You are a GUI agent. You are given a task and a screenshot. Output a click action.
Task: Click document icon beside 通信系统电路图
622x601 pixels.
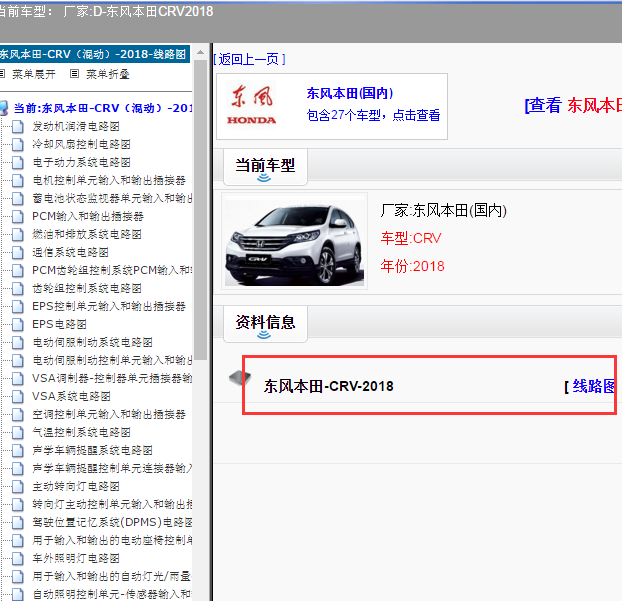tap(17, 253)
